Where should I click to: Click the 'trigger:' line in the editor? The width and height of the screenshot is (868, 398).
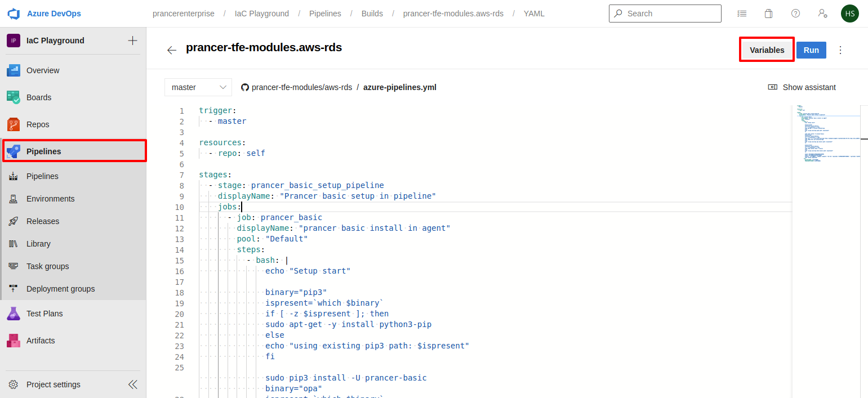pos(218,111)
